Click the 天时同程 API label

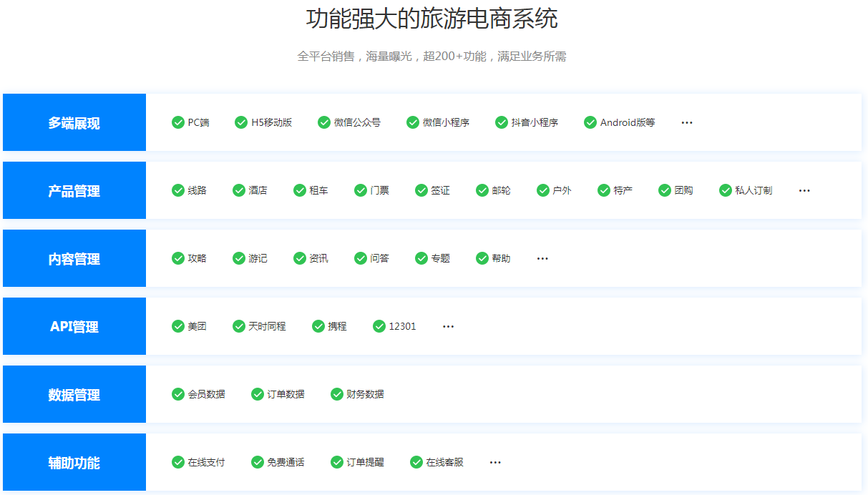click(x=267, y=326)
